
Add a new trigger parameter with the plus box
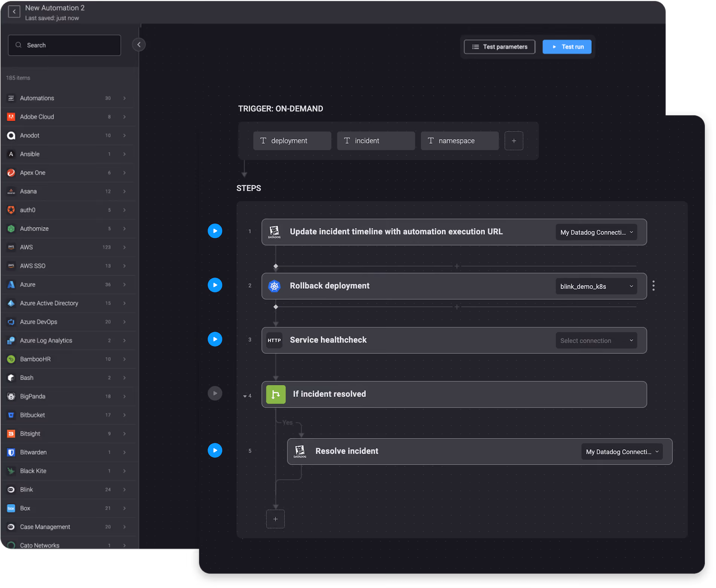click(514, 141)
